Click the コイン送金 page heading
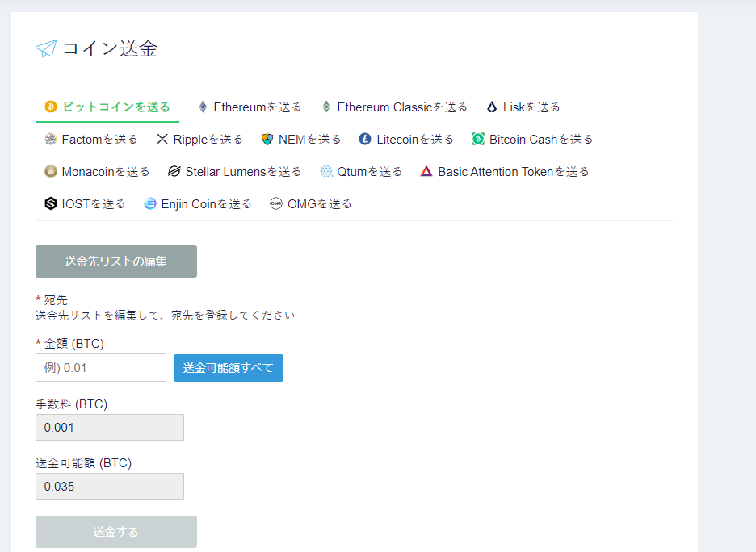Screen dimensions: 756x552 click(110, 48)
